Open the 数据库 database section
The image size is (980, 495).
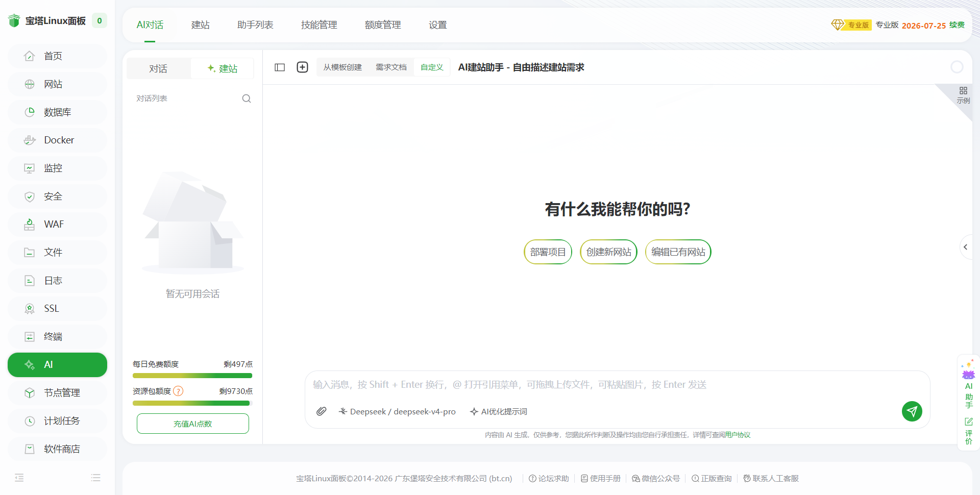click(x=57, y=112)
